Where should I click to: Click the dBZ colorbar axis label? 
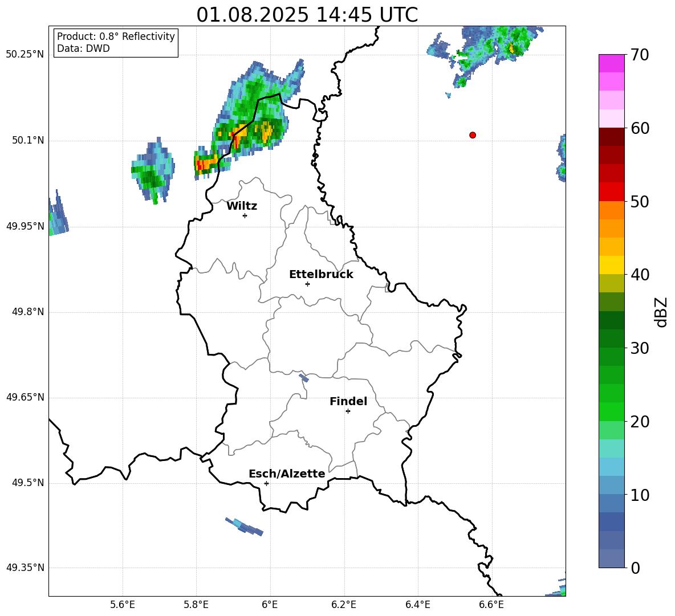[661, 312]
